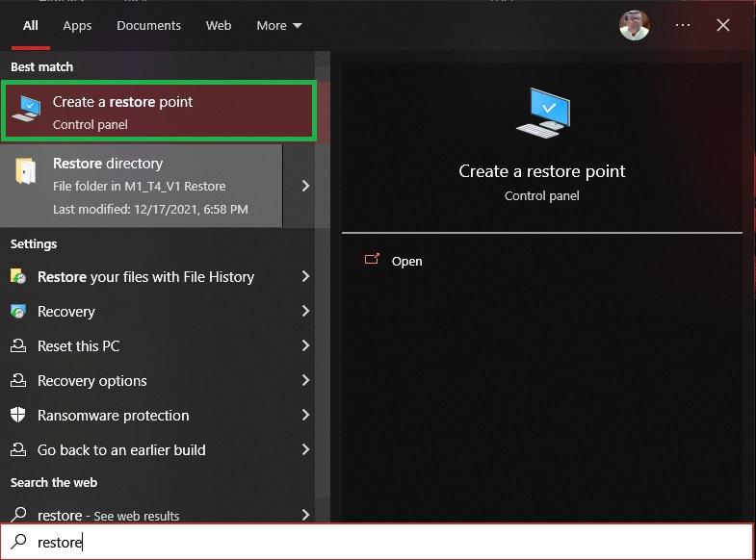This screenshot has height=560, width=756.
Task: Expand the arrow beside Reset this PC
Action: pos(305,345)
